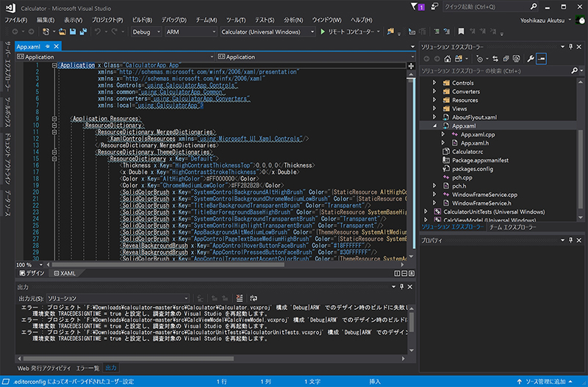Click リモート コンピューター run button
Image resolution: width=588 pixels, height=387 pixels.
(x=350, y=32)
